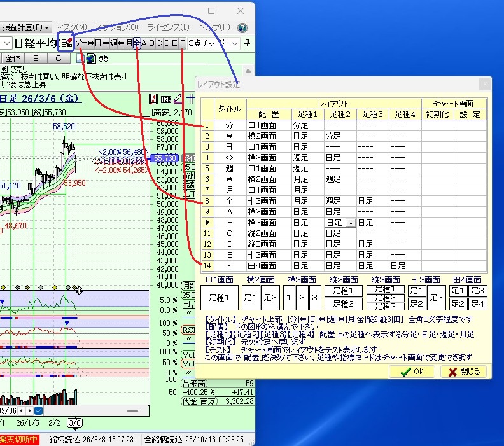Click the help question mark icon
504x446 pixels.
[x=242, y=27]
